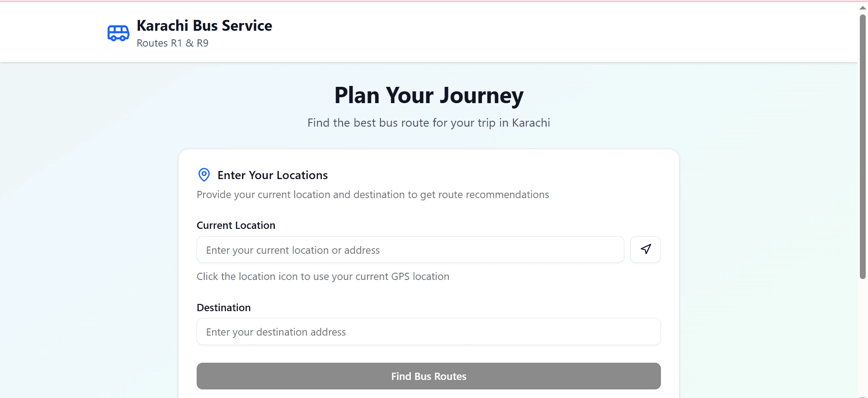Focus the destination address field
Screen dimensions: 868x398
coord(428,332)
